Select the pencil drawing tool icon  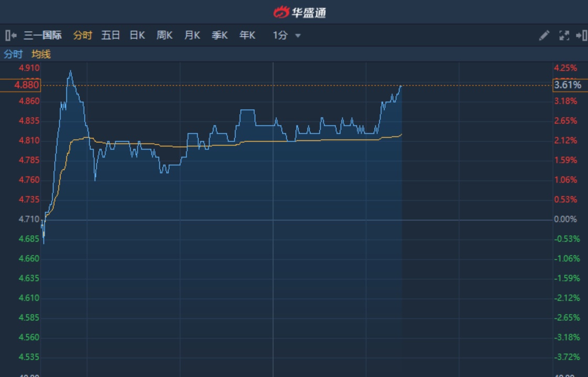click(x=544, y=36)
